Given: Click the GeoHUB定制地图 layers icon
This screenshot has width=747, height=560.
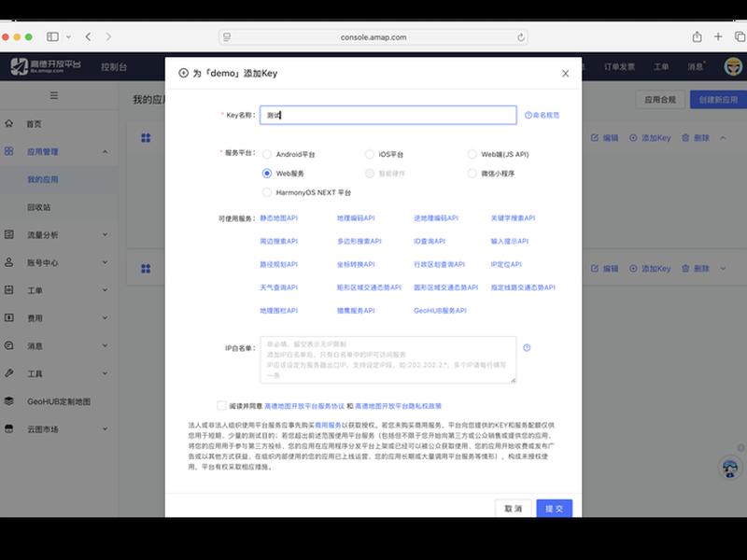Looking at the screenshot, I should pos(9,401).
